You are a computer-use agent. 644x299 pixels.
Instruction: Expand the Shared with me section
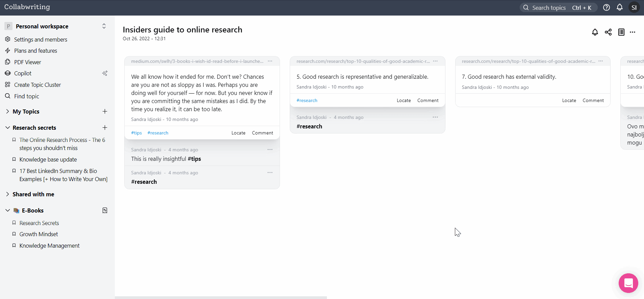7,194
